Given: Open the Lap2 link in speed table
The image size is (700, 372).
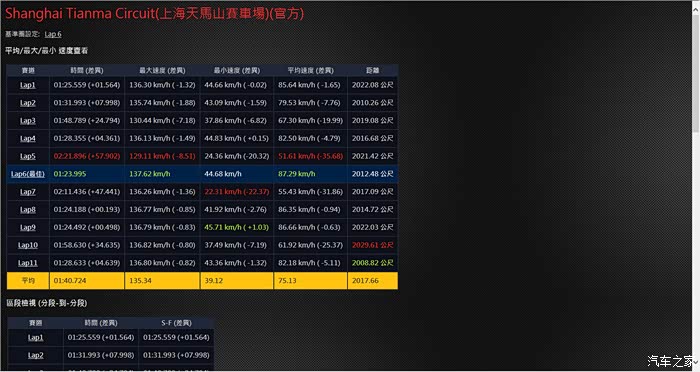Looking at the screenshot, I should [x=28, y=103].
